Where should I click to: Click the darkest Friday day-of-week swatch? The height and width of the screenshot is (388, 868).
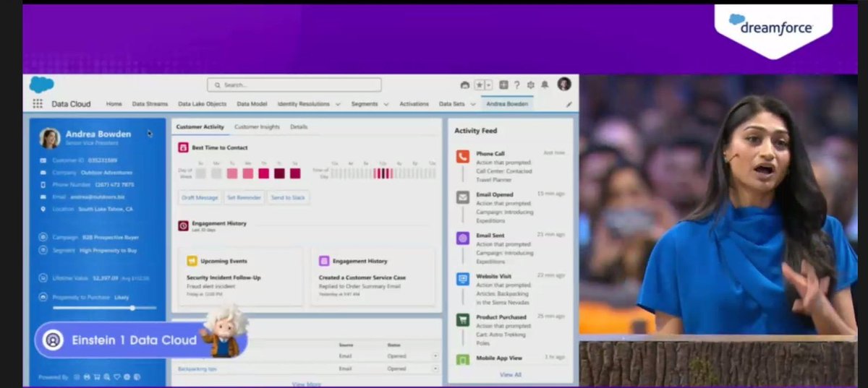(x=279, y=173)
